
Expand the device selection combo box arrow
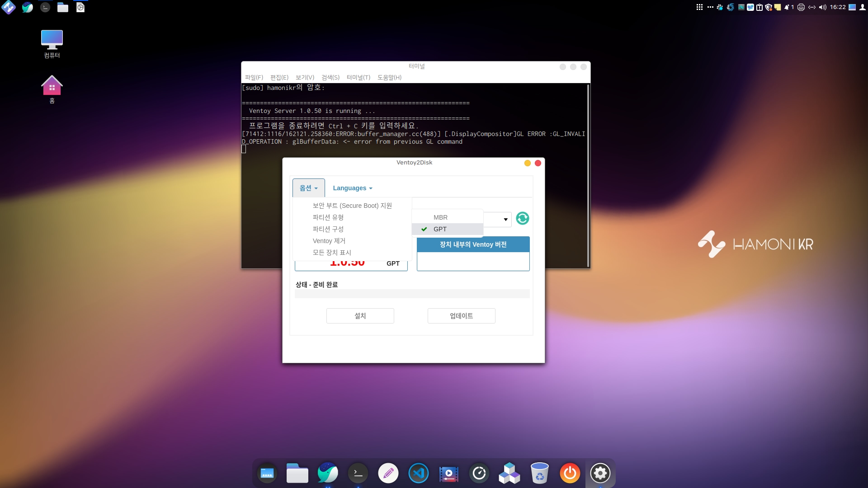[x=505, y=220]
